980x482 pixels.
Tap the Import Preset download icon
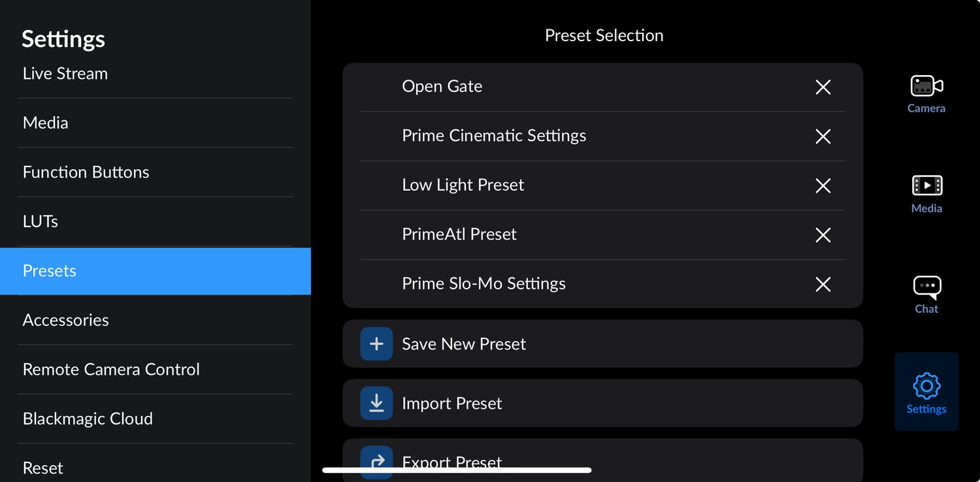click(x=376, y=404)
